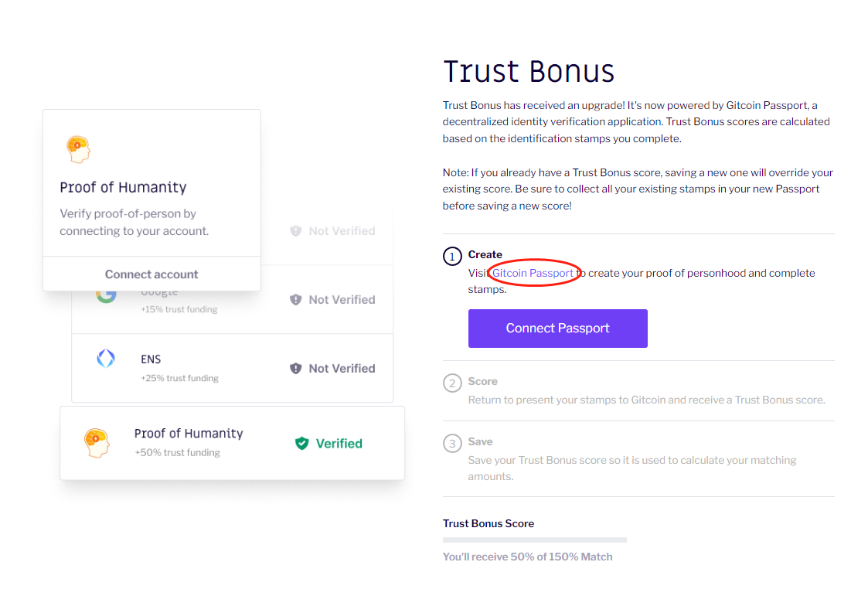This screenshot has width=868, height=613.
Task: Open the Gitcoin Passport link
Action: pyautogui.click(x=533, y=273)
